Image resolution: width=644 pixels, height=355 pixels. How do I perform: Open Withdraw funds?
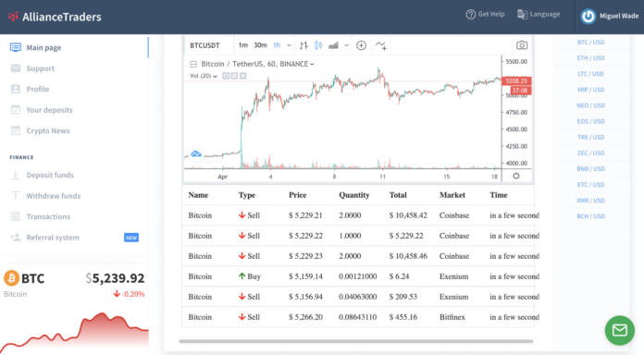pos(54,196)
